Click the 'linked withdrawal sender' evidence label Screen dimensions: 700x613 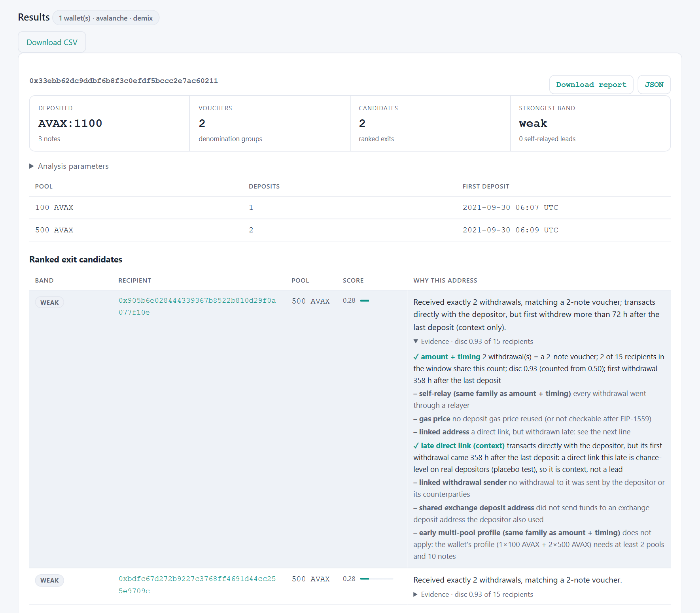tap(463, 483)
